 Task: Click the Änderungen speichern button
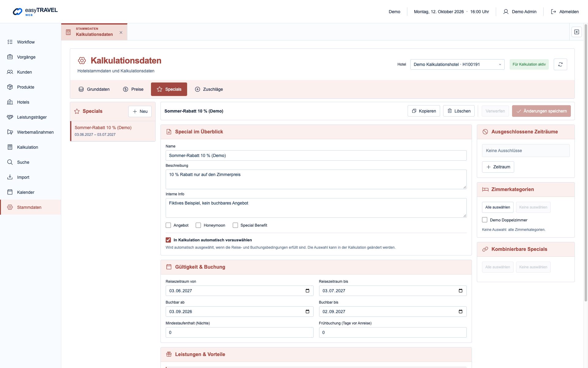point(541,111)
